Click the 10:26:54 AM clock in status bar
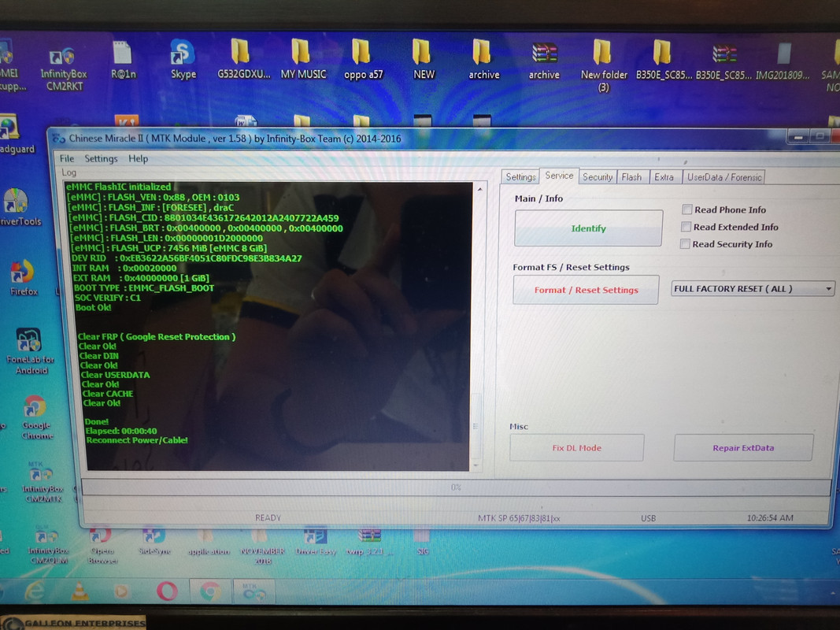Image resolution: width=840 pixels, height=630 pixels. click(770, 517)
